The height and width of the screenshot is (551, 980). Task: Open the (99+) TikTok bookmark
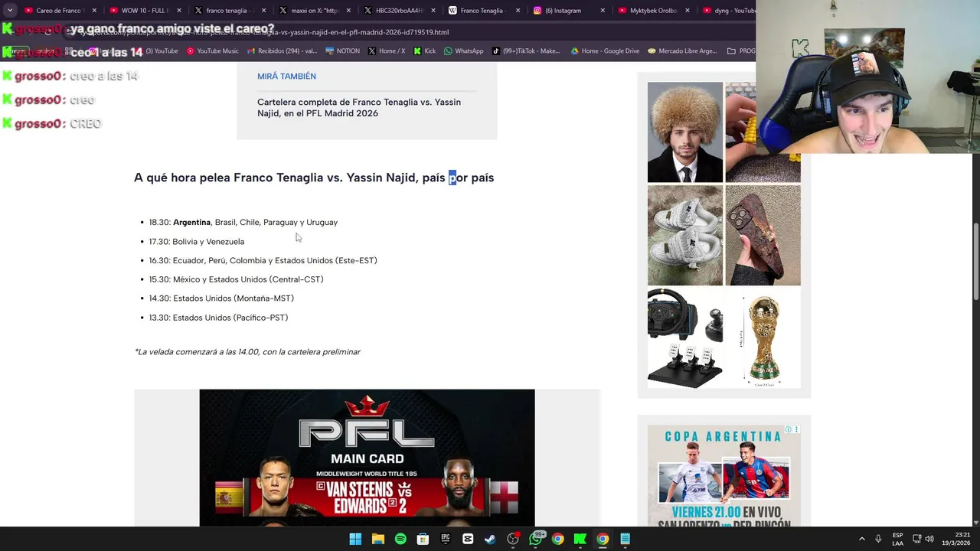pyautogui.click(x=526, y=51)
